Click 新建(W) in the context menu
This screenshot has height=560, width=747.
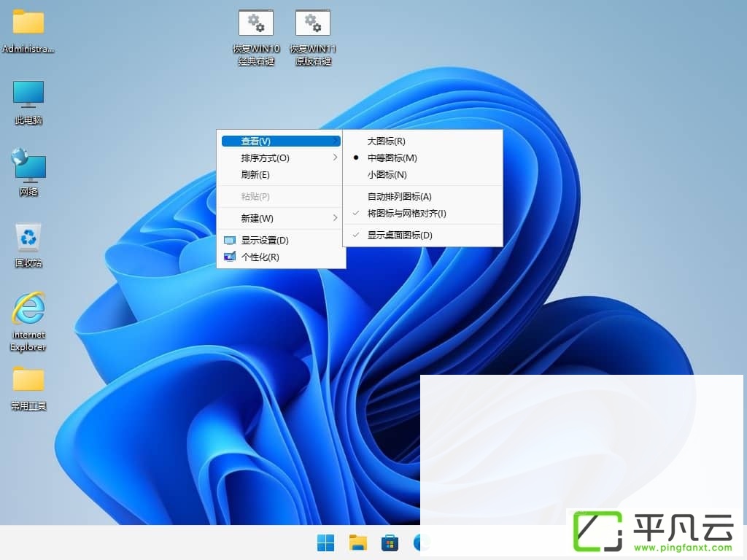click(x=281, y=218)
